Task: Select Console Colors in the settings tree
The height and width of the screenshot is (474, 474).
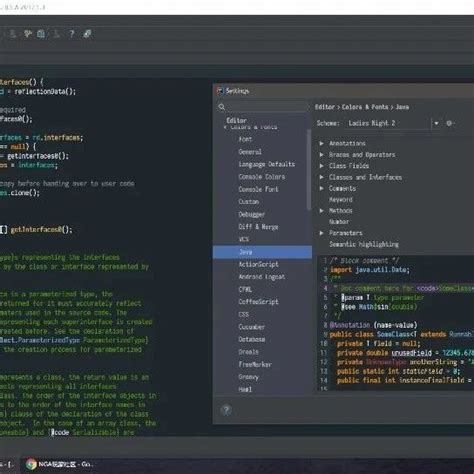Action: coord(262,177)
